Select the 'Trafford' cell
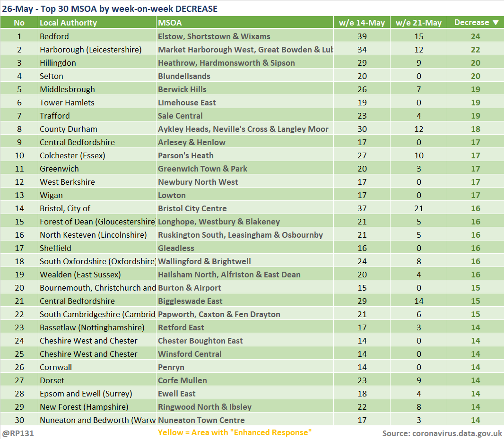 coord(97,116)
